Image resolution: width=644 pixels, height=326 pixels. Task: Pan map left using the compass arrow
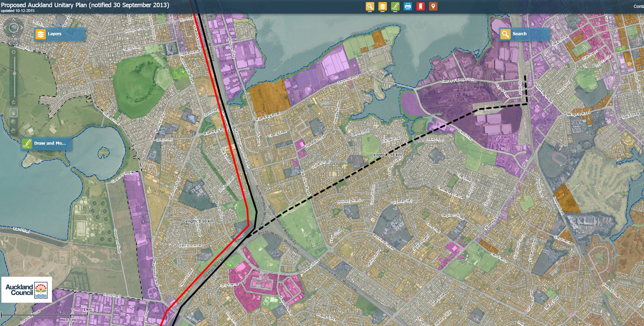point(4,27)
